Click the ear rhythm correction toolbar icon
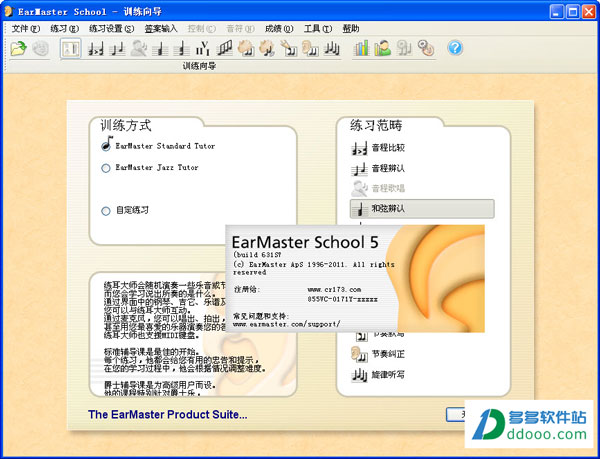This screenshot has width=600, height=459. coord(310,49)
